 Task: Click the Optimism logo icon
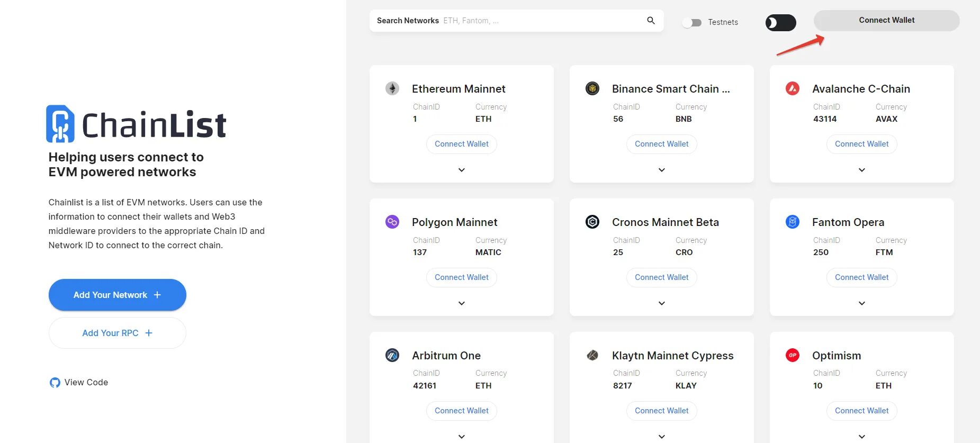[x=792, y=355]
